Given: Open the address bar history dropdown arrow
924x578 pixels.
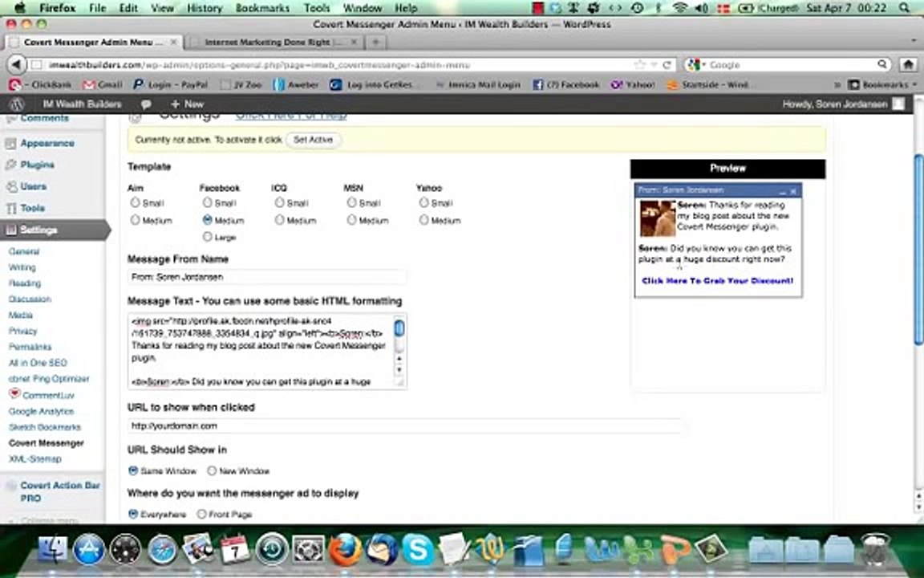Looking at the screenshot, I should pyautogui.click(x=654, y=65).
